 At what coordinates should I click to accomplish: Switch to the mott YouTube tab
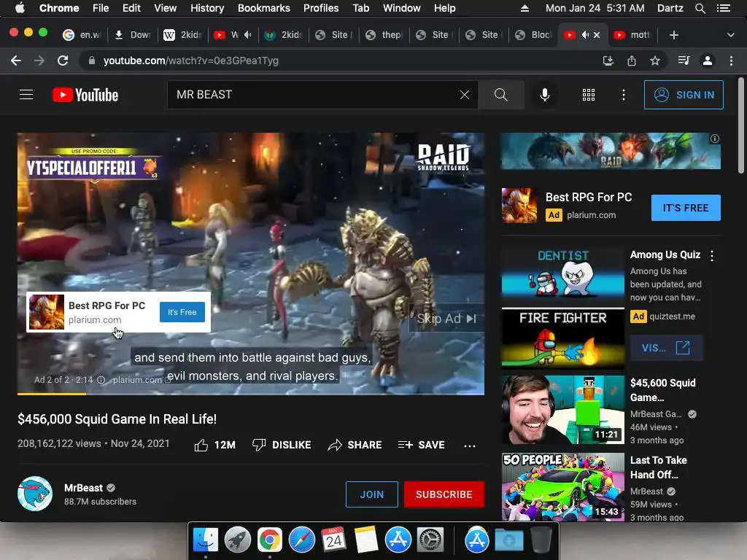tap(632, 35)
